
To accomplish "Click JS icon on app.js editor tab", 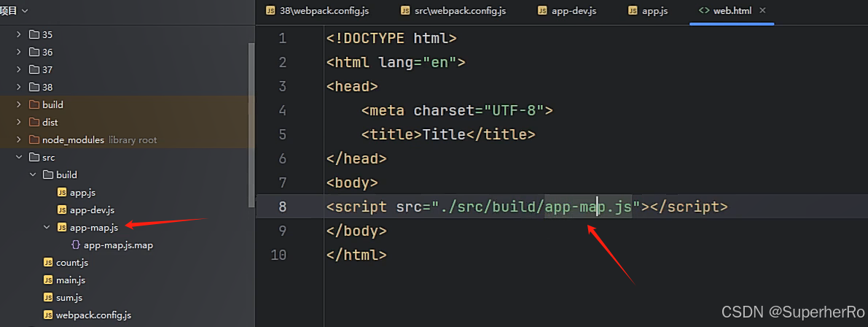I will [633, 10].
